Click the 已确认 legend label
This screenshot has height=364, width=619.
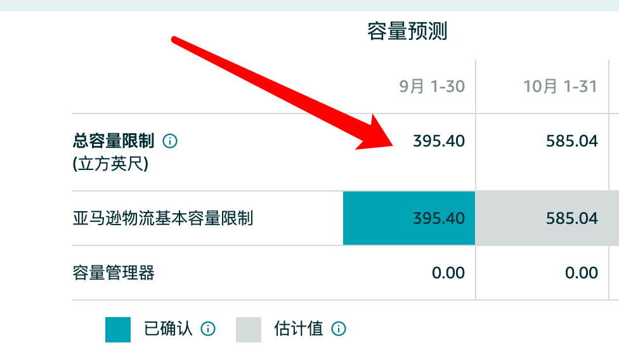[x=168, y=328]
